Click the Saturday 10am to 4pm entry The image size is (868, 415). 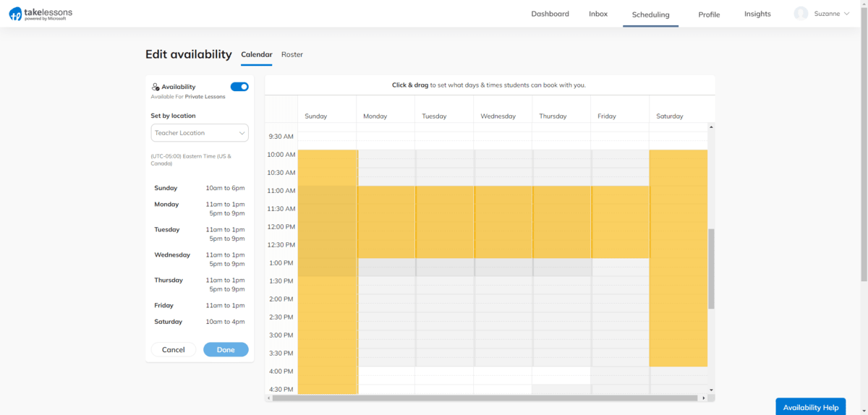[x=225, y=322]
